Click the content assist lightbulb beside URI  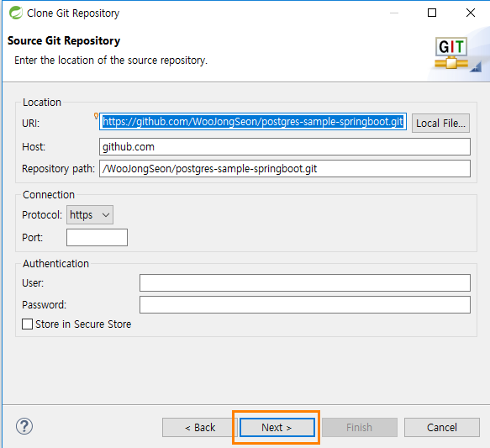(x=96, y=116)
